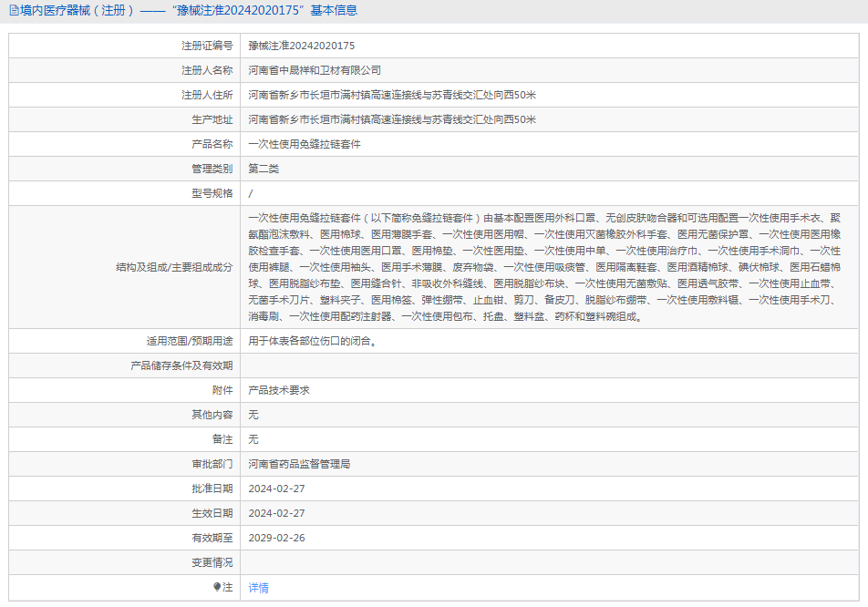Select product name 一次性使用免缝拉链套件
Viewport: 868px width, 607px height.
point(305,144)
